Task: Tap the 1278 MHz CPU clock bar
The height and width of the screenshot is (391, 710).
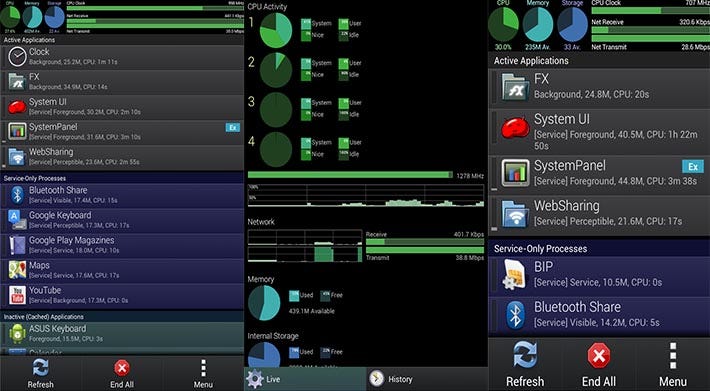Action: (x=350, y=175)
